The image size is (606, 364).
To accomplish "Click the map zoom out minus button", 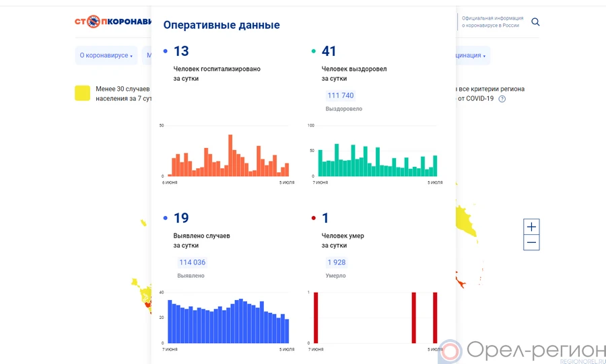I will pyautogui.click(x=531, y=243).
